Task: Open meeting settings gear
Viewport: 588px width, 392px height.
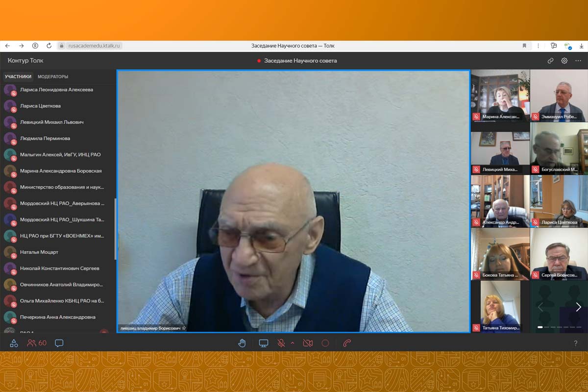Action: click(564, 61)
